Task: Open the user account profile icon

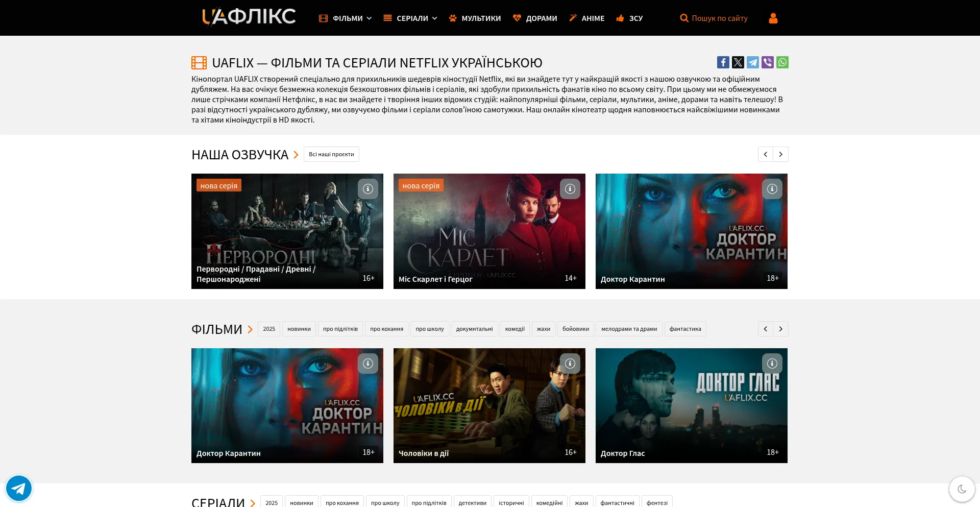Action: [x=773, y=18]
